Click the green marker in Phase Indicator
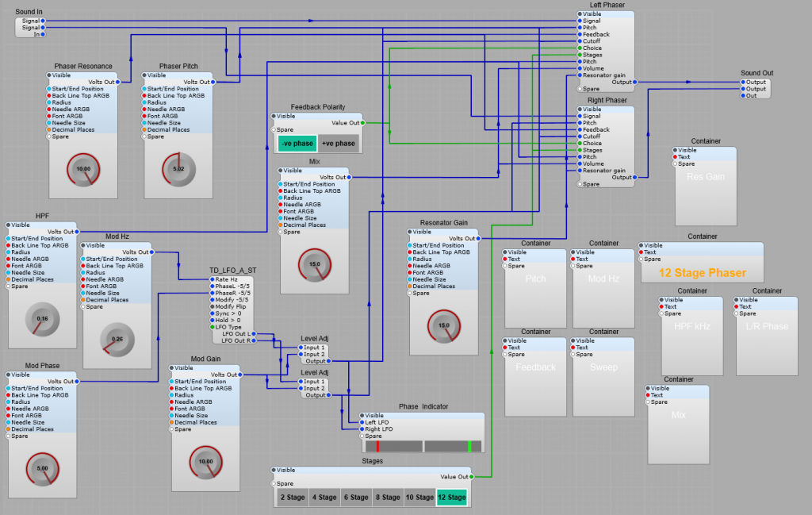 coord(470,446)
